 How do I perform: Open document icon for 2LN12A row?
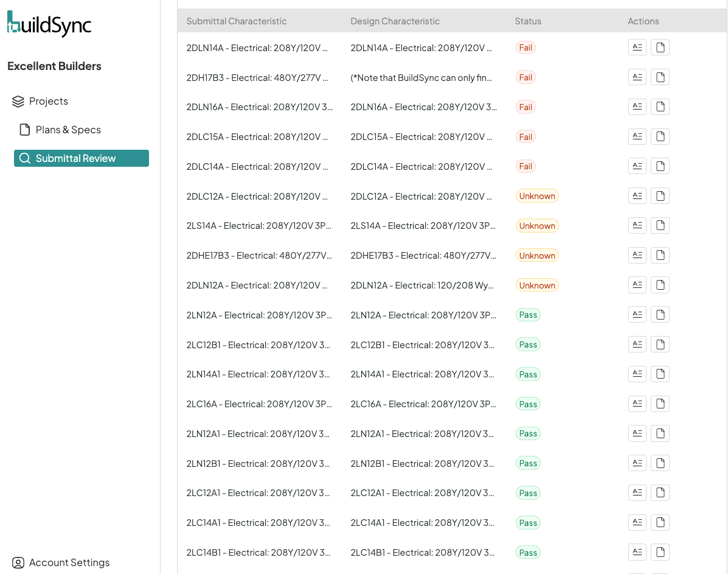coord(660,315)
